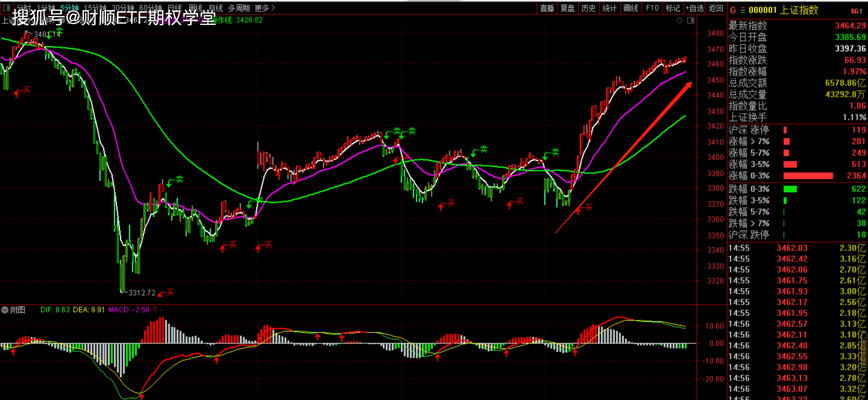868x400 pixels.
Task: Open the 直播 live broadcast
Action: tap(547, 8)
